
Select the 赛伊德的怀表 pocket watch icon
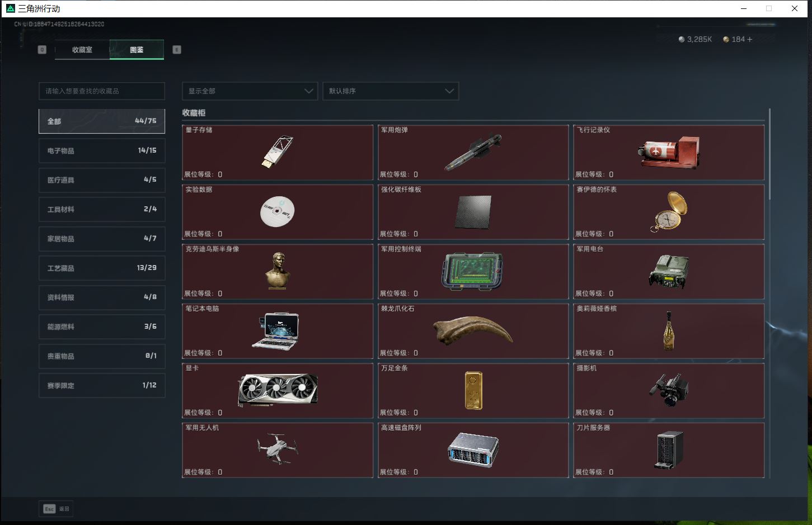pos(669,212)
